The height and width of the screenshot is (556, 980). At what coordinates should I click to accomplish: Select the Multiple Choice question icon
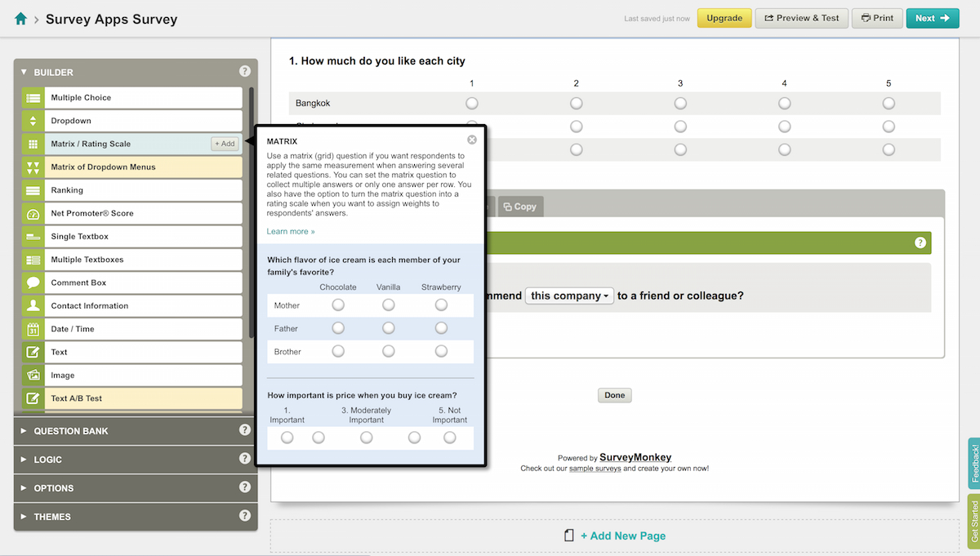click(x=33, y=98)
